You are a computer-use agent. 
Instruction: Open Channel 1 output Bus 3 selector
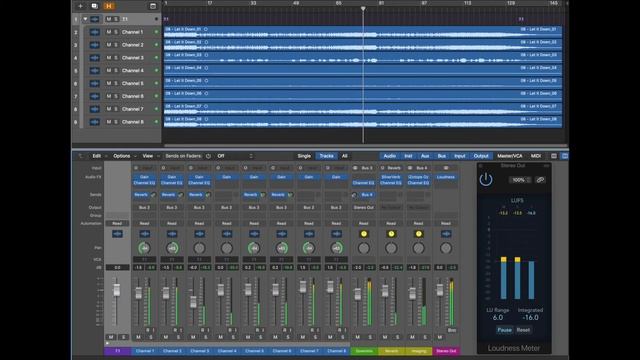[x=144, y=207]
